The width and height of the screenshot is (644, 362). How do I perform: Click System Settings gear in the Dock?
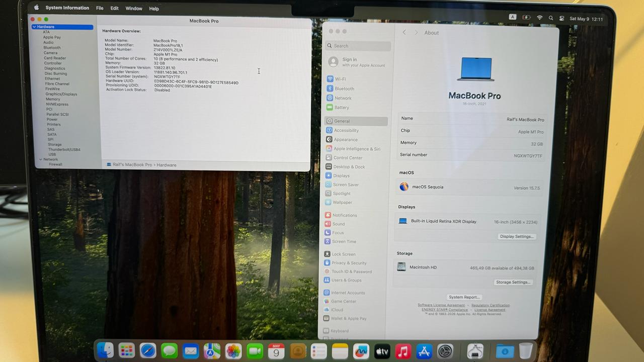point(446,351)
